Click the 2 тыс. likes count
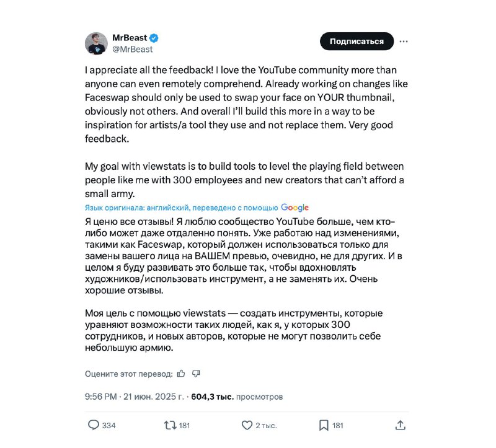 point(266,426)
